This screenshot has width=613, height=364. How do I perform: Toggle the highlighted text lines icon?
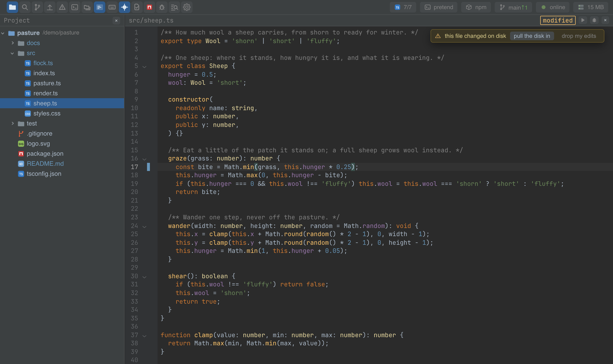tap(100, 7)
